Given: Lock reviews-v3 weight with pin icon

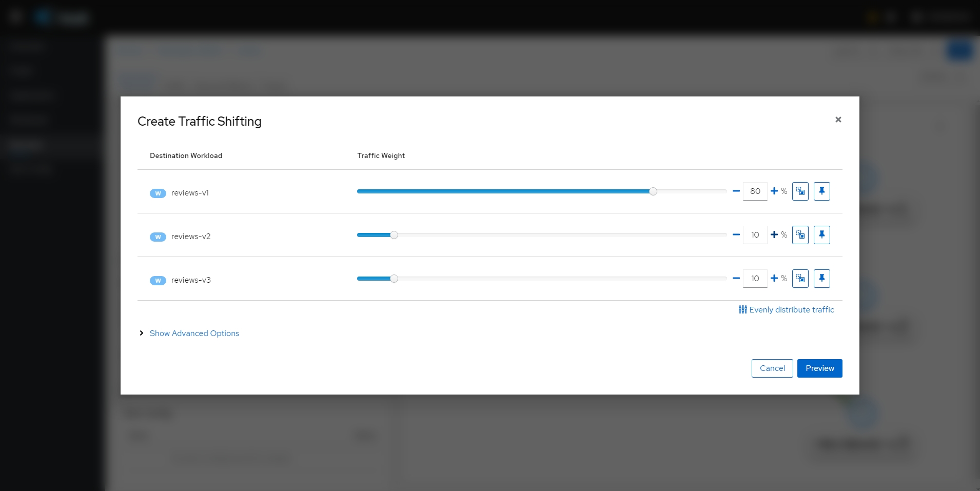Looking at the screenshot, I should coord(821,279).
